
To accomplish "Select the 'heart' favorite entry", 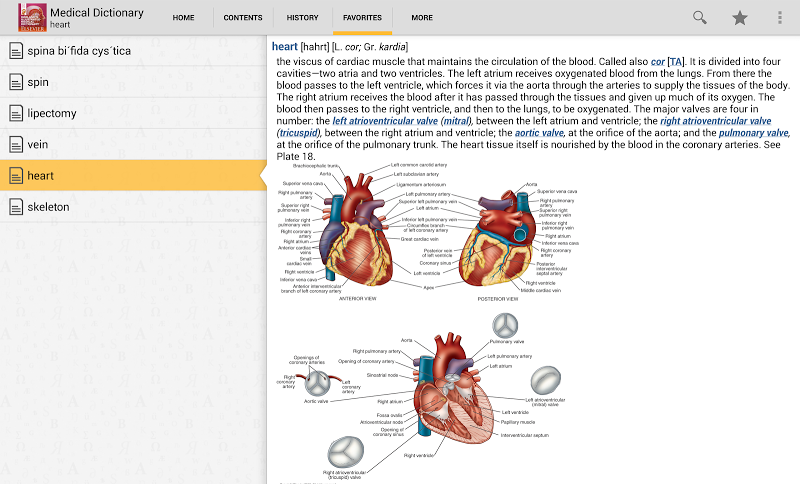I will click(133, 175).
